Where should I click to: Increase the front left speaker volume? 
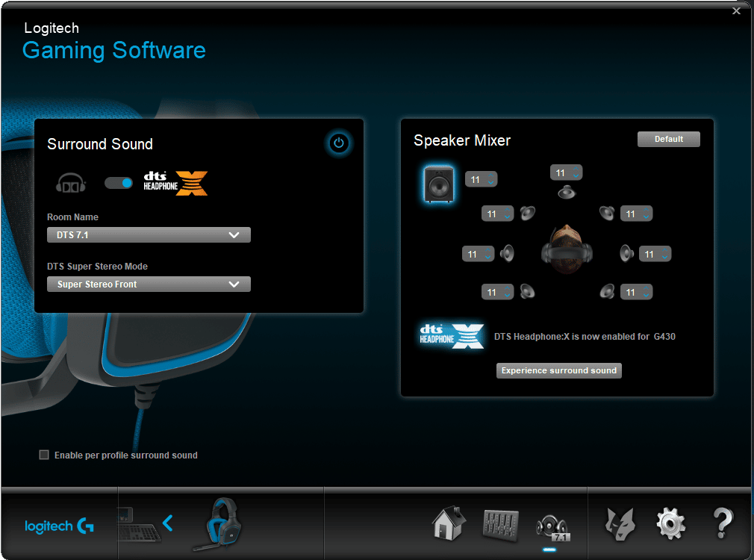pyautogui.click(x=508, y=211)
